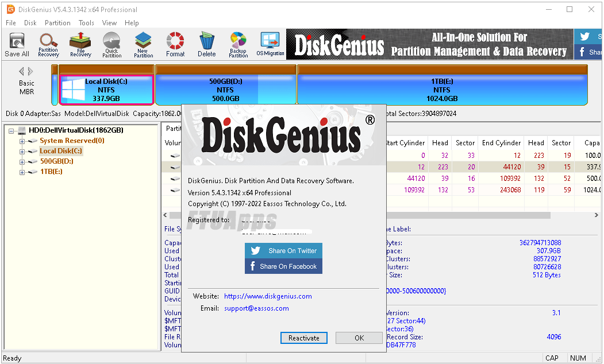604x364 pixels.
Task: Click the Facebook icon in banner
Action: tap(582, 52)
